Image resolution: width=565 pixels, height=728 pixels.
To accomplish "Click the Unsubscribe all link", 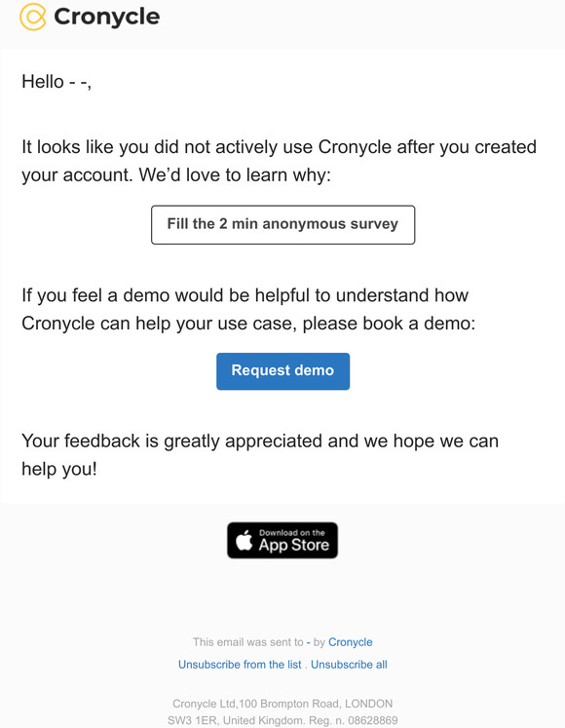I will click(349, 665).
